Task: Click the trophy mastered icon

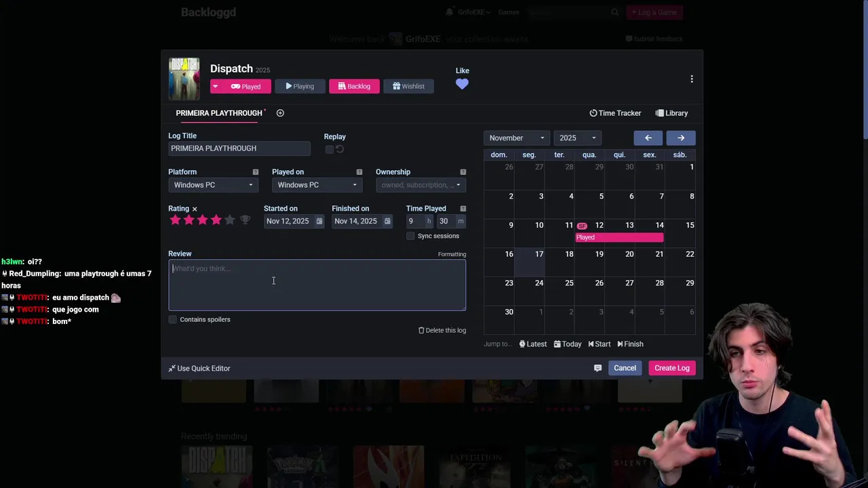Action: [245, 220]
